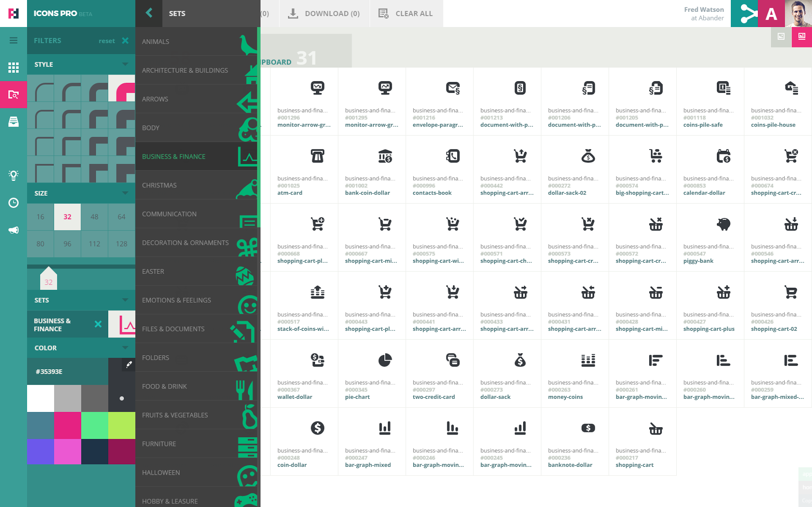Select size 128 option
812x507 pixels.
[x=121, y=244]
